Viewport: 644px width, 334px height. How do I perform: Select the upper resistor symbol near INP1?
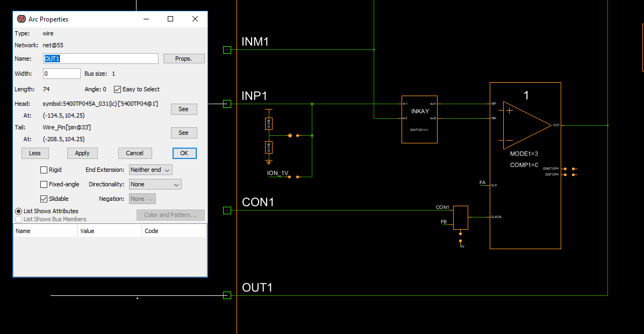click(269, 124)
